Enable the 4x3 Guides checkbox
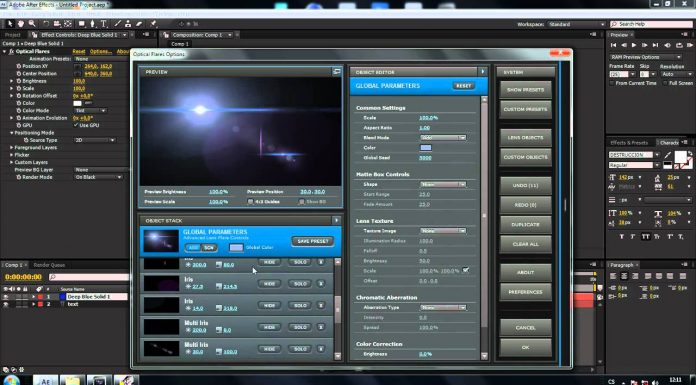This screenshot has width=696, height=385. [x=250, y=202]
